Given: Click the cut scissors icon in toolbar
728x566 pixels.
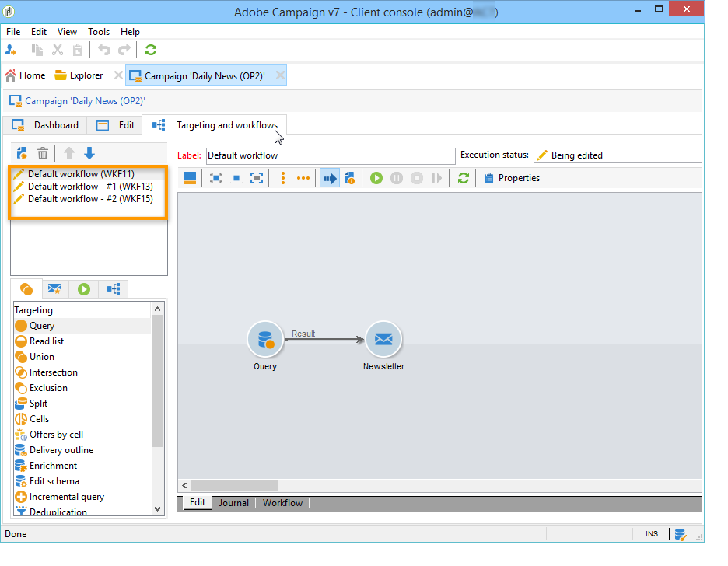Looking at the screenshot, I should (57, 50).
